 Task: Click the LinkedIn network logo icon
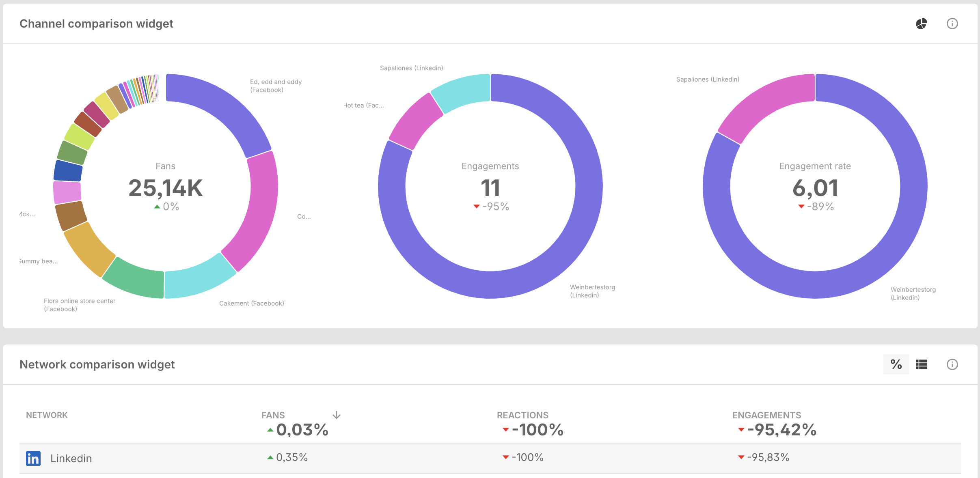point(33,459)
